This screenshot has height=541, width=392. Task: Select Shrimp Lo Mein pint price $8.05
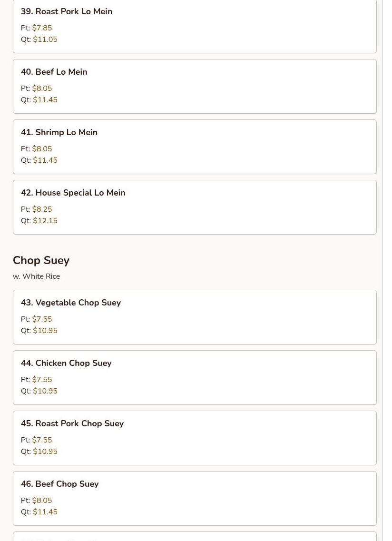point(42,149)
